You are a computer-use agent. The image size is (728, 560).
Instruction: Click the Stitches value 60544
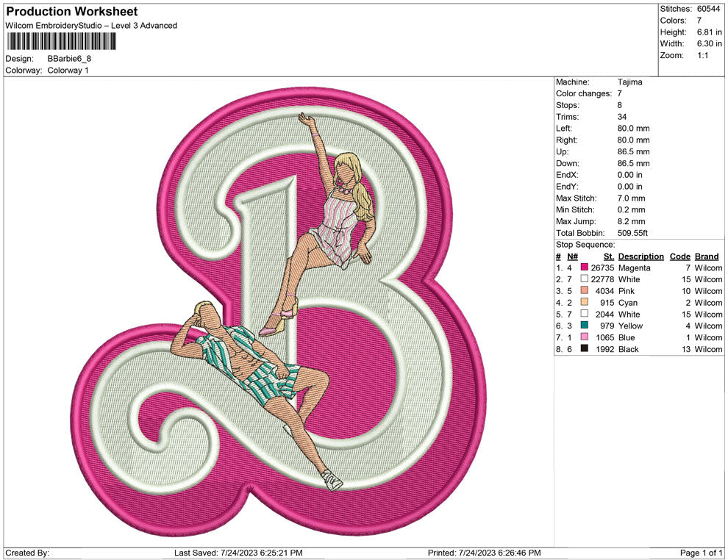point(710,9)
